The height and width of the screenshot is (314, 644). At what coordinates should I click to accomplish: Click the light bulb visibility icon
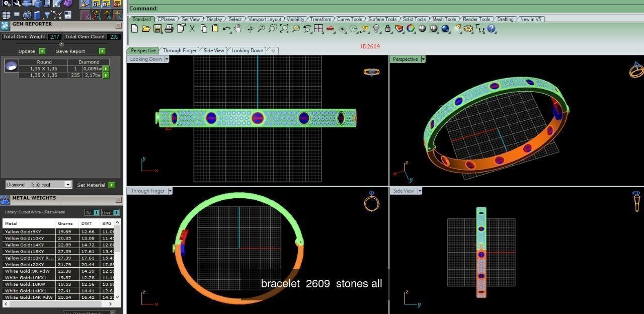[x=376, y=29]
